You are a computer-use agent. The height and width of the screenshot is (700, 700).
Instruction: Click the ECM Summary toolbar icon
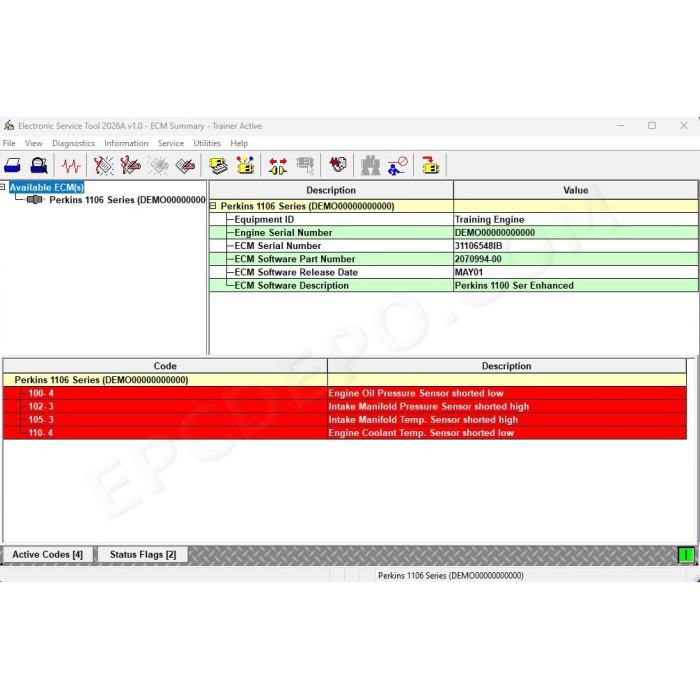click(218, 166)
